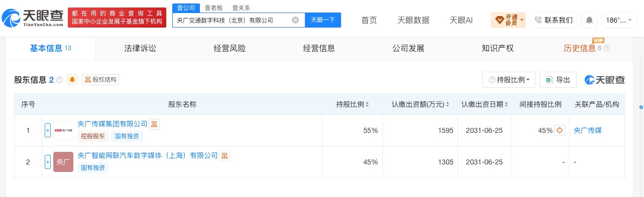
Task: Open notifications bell in top bar
Action: (589, 20)
